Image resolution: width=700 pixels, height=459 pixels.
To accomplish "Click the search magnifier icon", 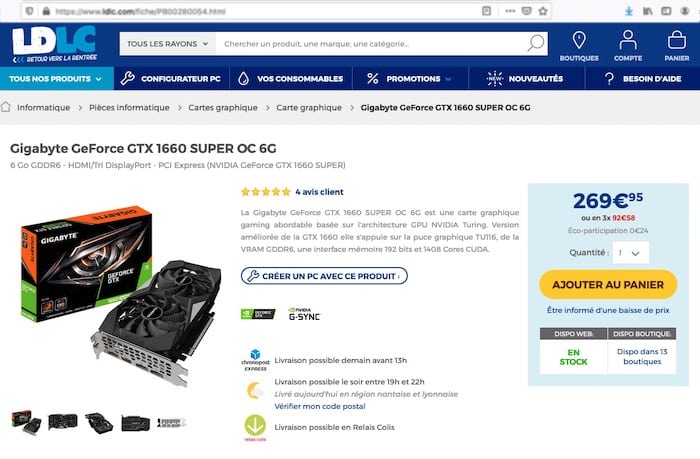I will click(x=536, y=43).
